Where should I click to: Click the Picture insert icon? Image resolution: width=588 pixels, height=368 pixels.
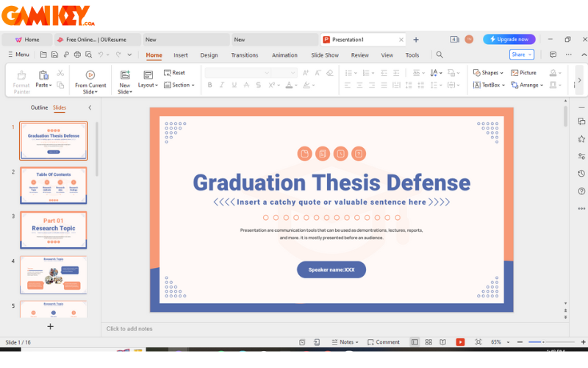click(523, 73)
